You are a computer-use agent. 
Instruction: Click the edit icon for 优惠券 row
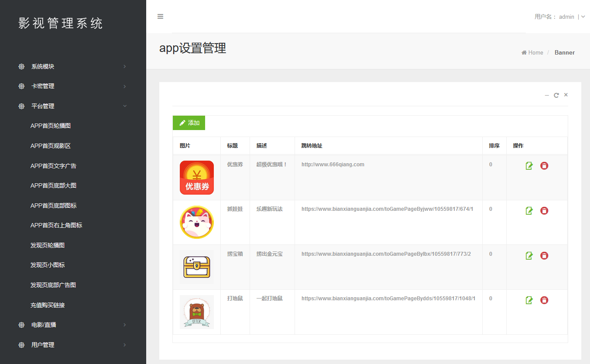tap(529, 166)
